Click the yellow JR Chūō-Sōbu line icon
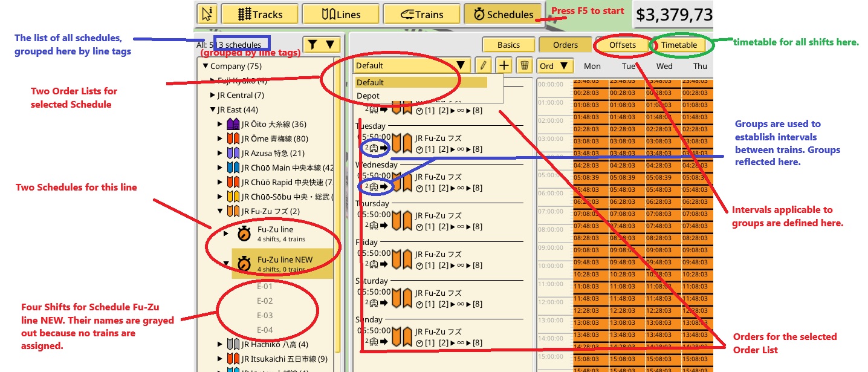 coord(233,197)
